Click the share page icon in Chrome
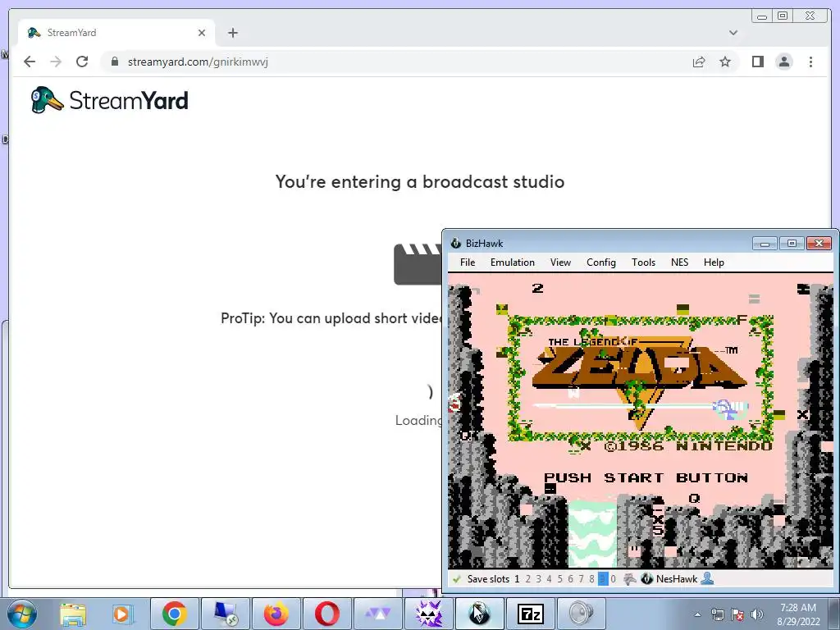This screenshot has width=840, height=630. coord(699,62)
